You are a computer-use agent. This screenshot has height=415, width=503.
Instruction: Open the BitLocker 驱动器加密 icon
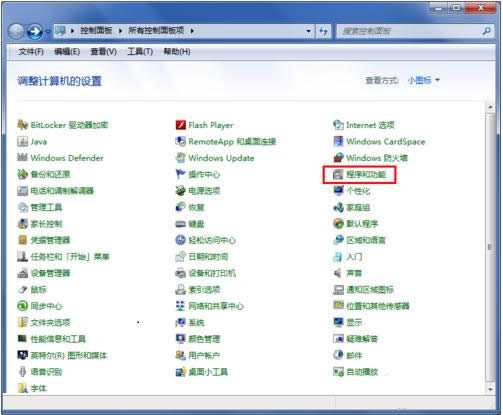point(22,125)
